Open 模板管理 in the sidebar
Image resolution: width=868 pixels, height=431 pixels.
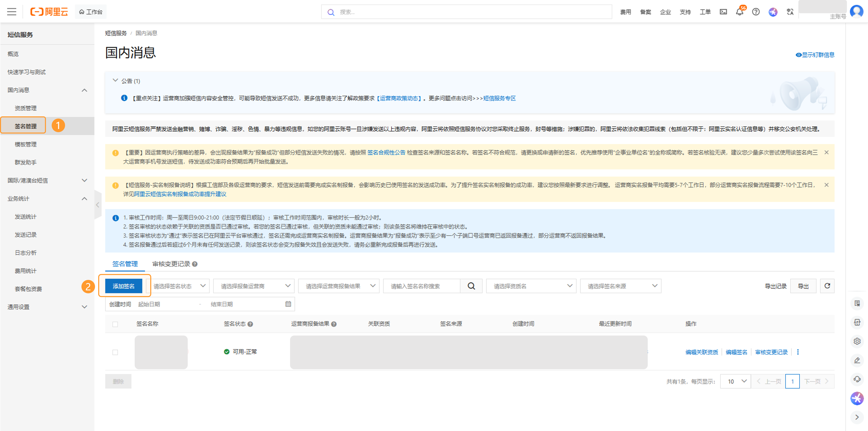tap(26, 144)
